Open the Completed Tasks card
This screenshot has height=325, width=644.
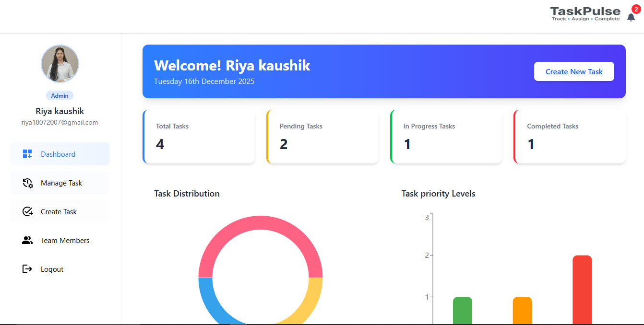pos(570,137)
